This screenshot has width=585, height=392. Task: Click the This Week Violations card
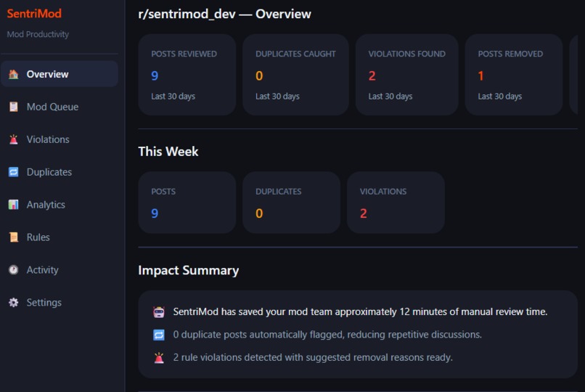coord(396,203)
